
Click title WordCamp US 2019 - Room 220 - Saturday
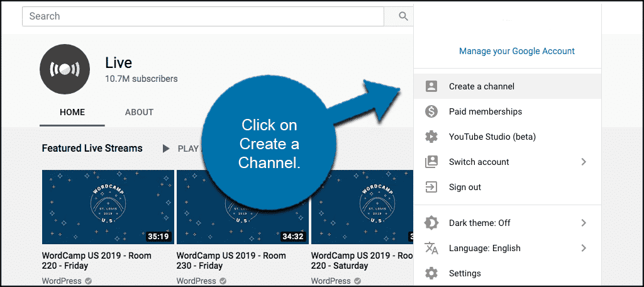pos(362,261)
